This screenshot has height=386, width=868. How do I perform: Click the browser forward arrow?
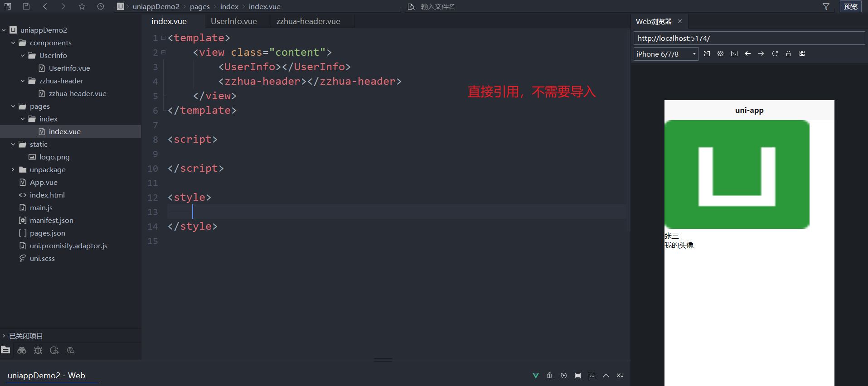(x=761, y=53)
